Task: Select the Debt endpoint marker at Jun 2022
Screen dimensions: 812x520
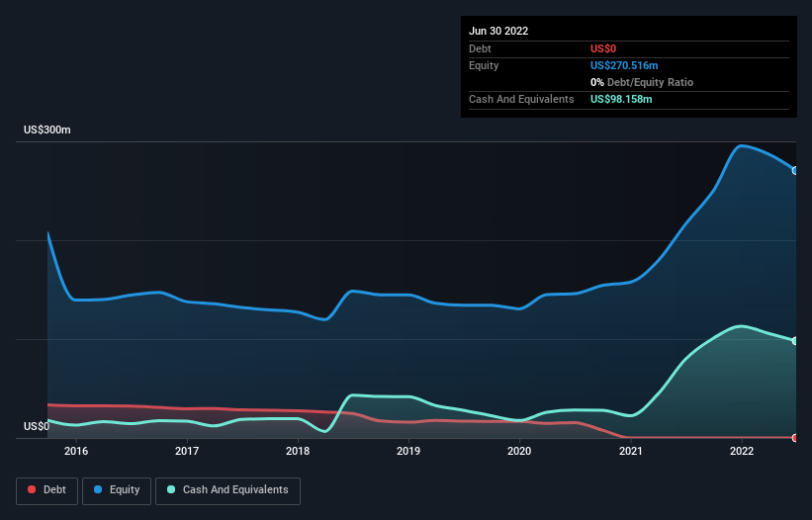Action: 795,438
